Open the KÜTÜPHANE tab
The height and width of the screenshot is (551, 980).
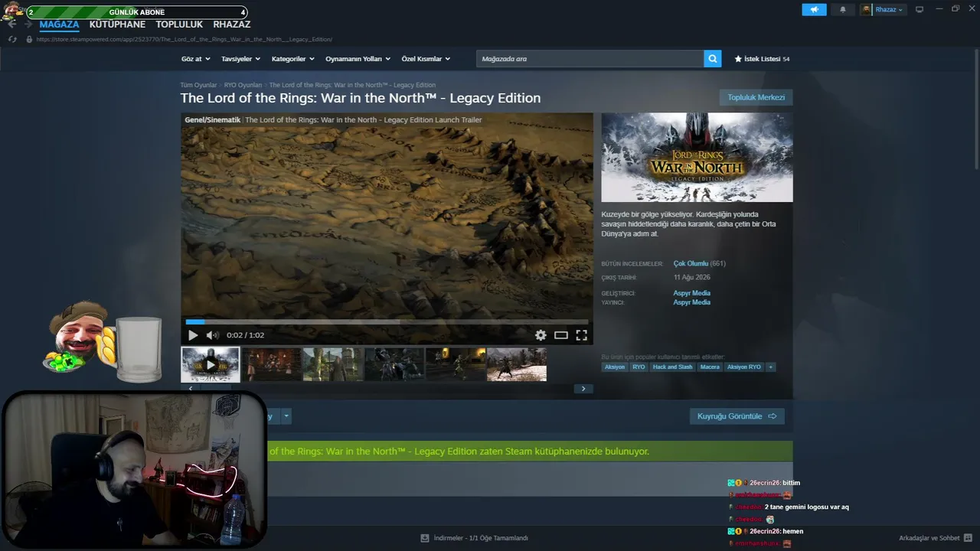click(x=117, y=24)
